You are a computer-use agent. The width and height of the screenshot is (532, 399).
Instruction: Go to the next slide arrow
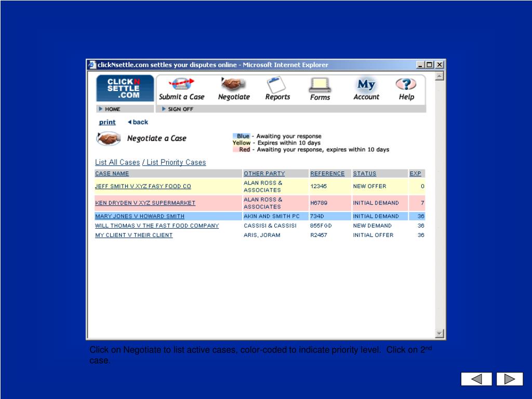[x=510, y=379]
